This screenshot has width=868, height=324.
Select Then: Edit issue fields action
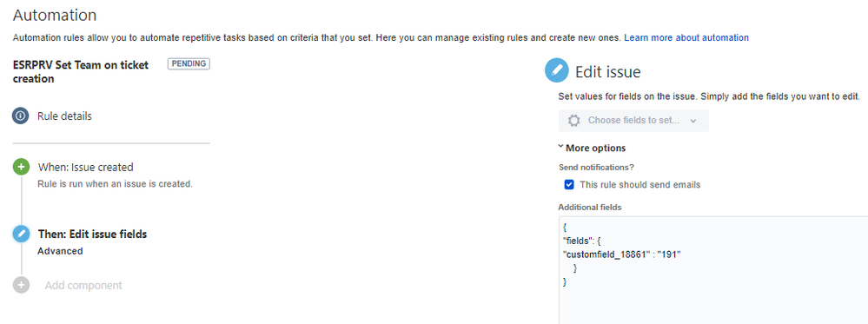pos(92,235)
